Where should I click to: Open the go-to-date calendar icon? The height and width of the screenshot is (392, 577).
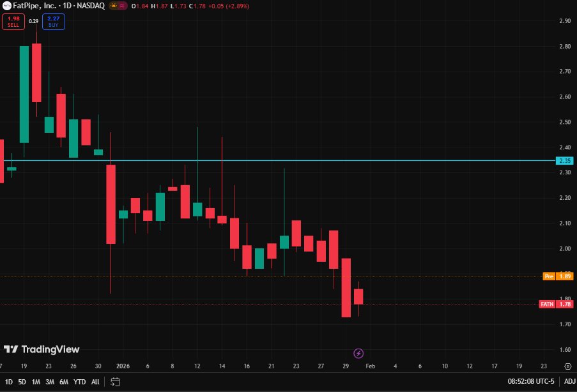coord(115,382)
